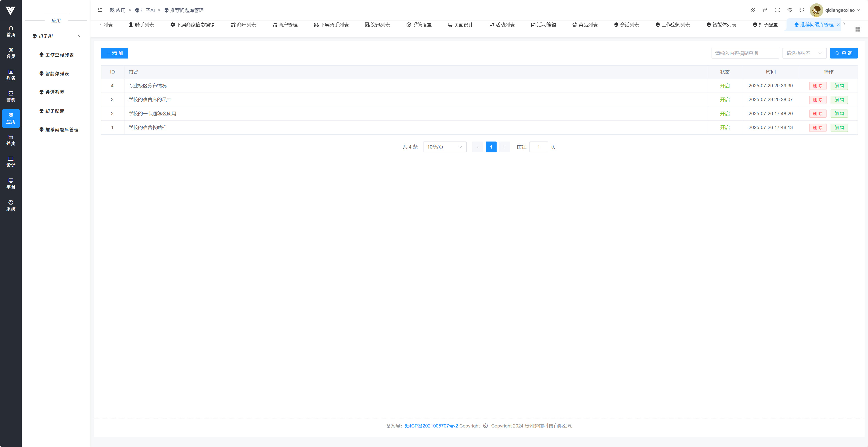Open 财务 in left navigation bar
868x447 pixels.
(x=11, y=75)
